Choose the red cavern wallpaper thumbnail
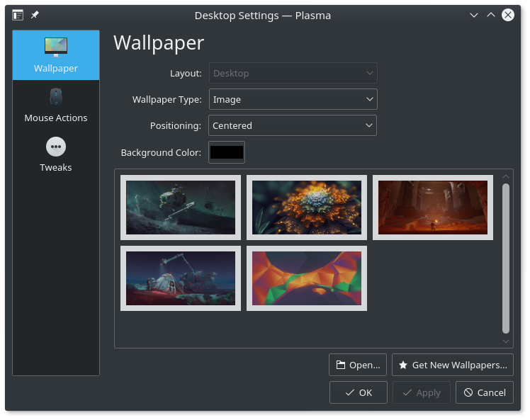Image resolution: width=530 pixels, height=420 pixels. coord(433,207)
